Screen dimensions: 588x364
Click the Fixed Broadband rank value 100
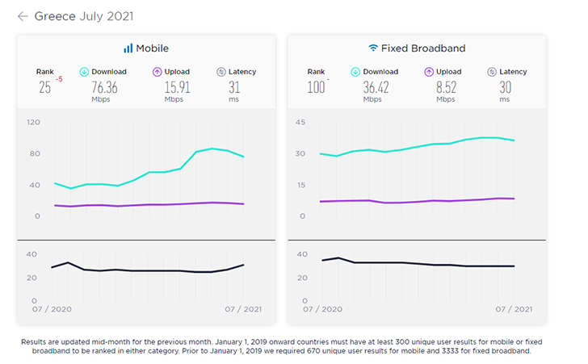317,87
